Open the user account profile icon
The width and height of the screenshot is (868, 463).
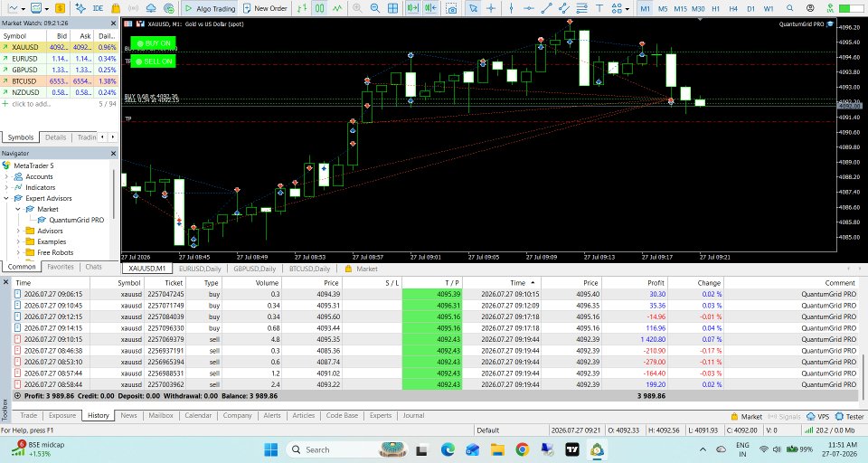click(810, 8)
